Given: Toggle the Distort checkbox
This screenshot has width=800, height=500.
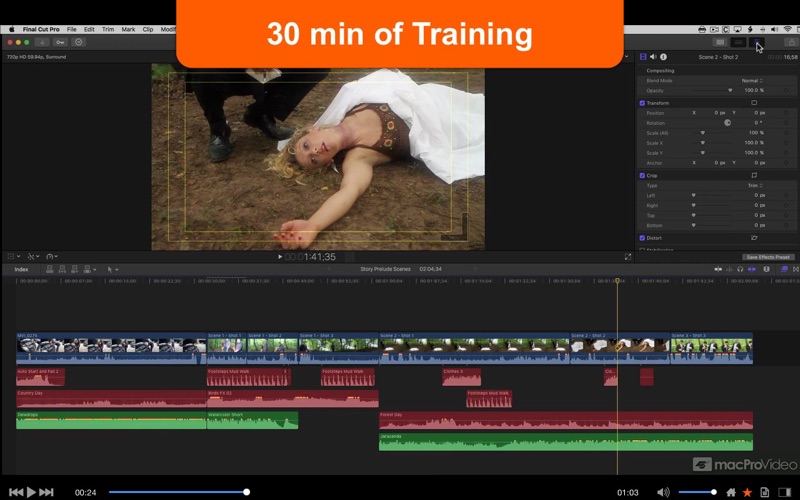Looking at the screenshot, I should click(642, 238).
